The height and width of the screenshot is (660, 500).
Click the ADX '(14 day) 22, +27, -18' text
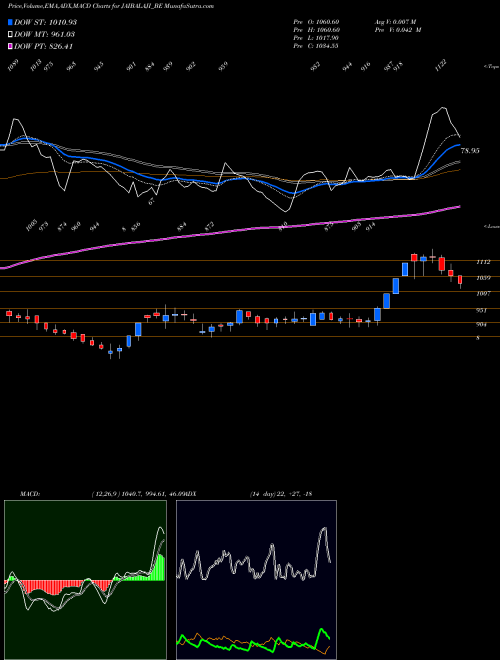click(x=281, y=494)
